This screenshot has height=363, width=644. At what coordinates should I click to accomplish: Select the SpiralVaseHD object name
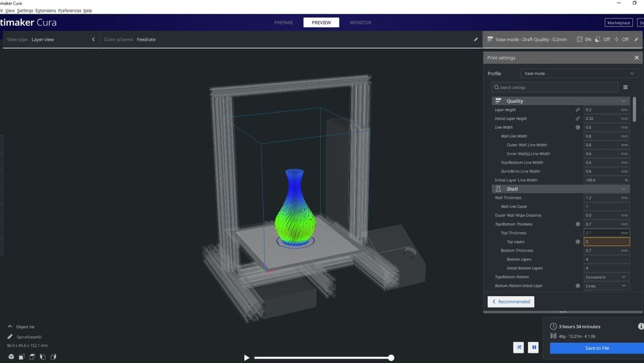29,337
